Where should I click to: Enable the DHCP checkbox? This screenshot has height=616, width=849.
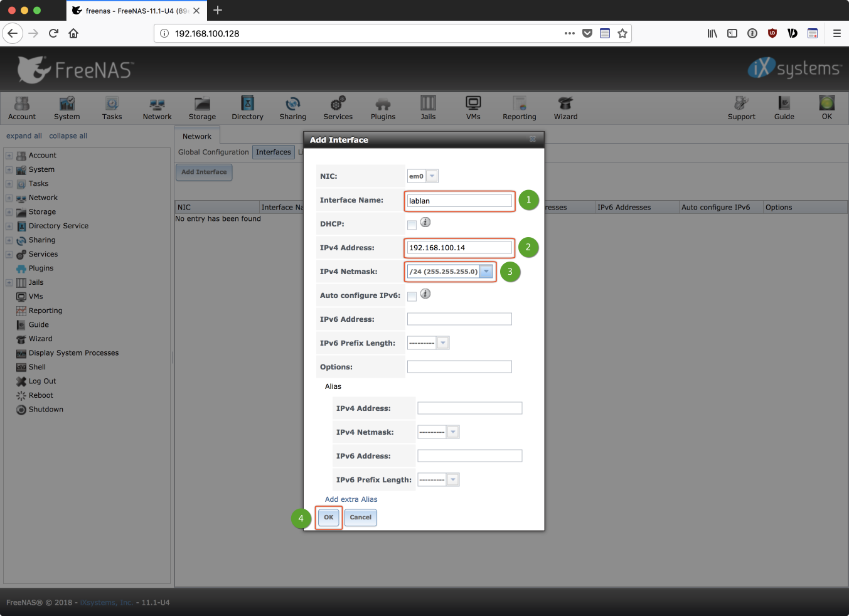coord(412,225)
